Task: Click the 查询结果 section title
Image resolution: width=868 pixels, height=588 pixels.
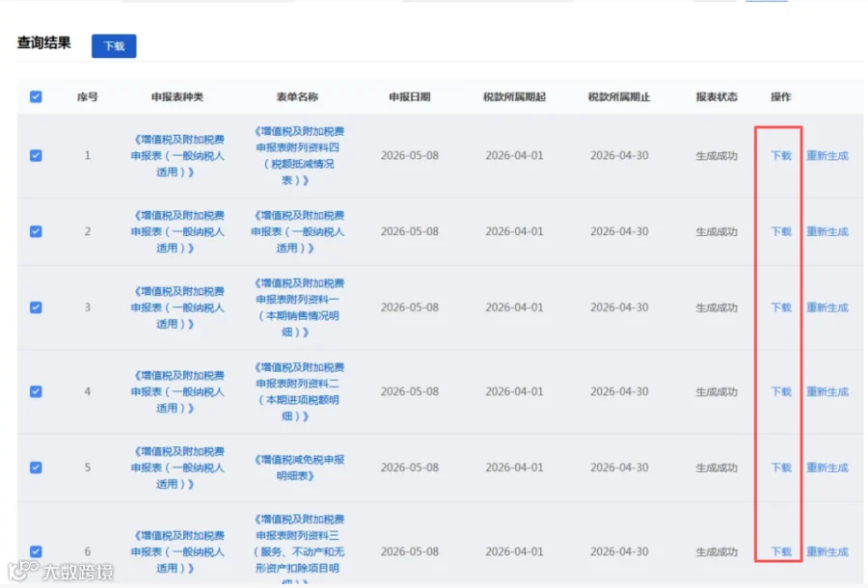Action: coord(44,42)
